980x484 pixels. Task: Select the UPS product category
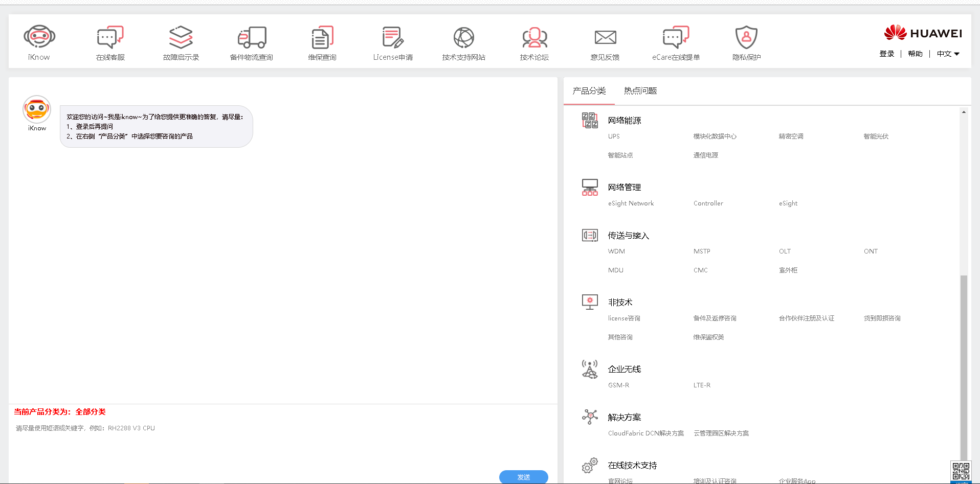point(614,136)
